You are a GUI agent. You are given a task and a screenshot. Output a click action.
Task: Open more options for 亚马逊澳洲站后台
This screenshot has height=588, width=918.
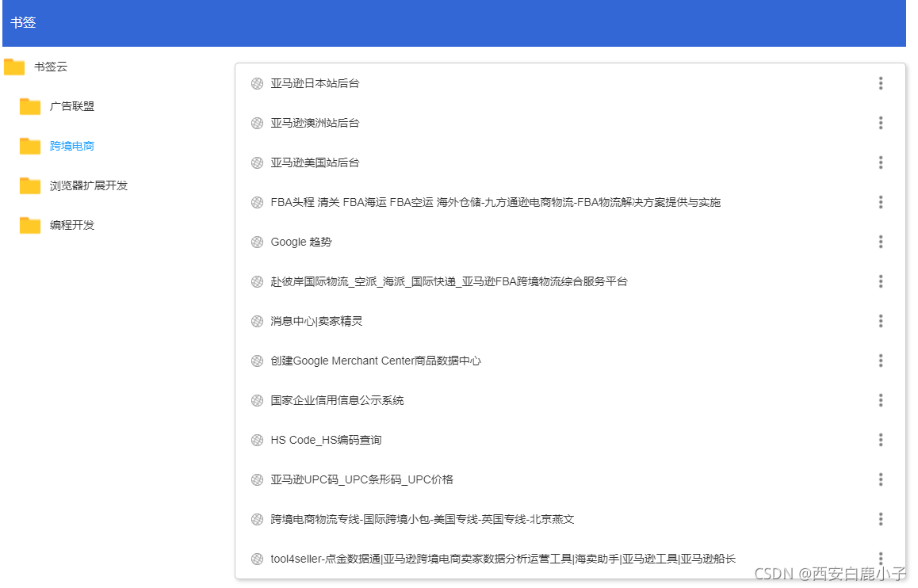tap(880, 123)
